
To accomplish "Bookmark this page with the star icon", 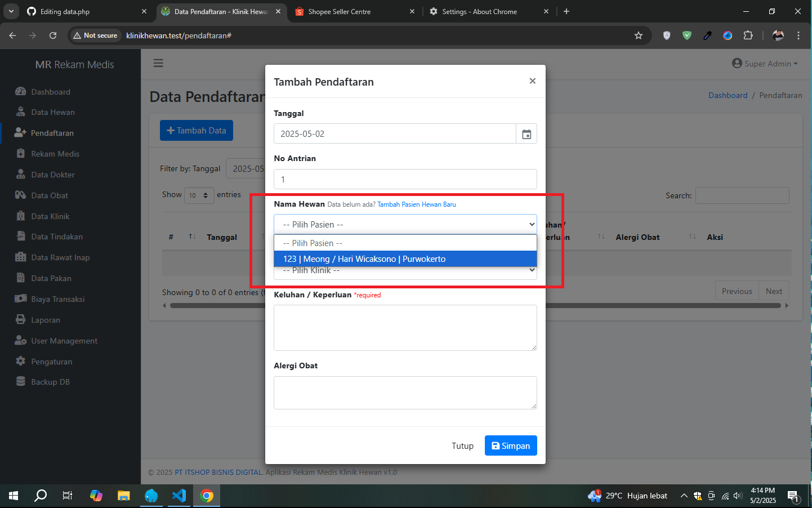I will pos(638,35).
